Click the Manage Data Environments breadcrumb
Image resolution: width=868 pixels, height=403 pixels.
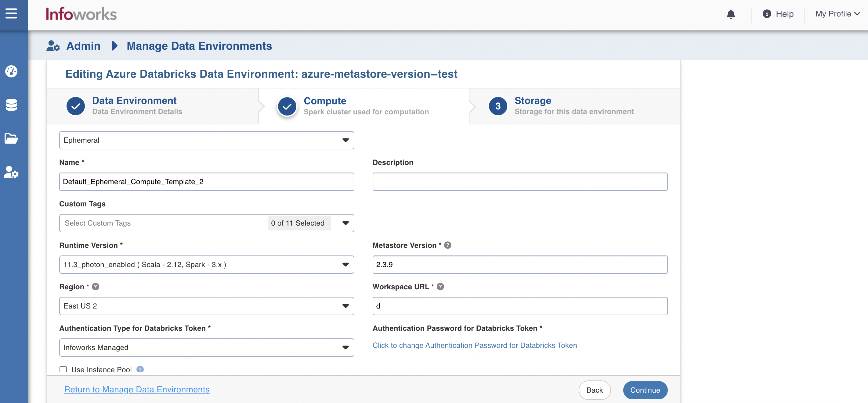pos(199,46)
